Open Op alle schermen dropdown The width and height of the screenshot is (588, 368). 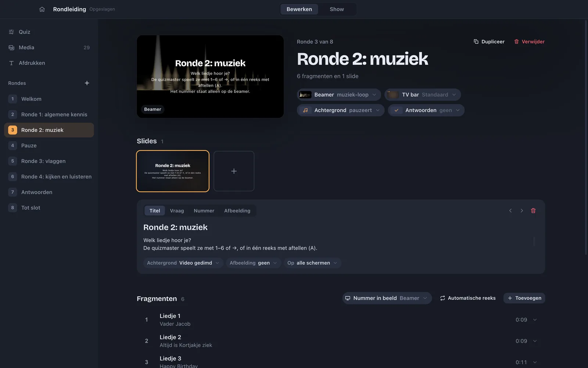(312, 263)
